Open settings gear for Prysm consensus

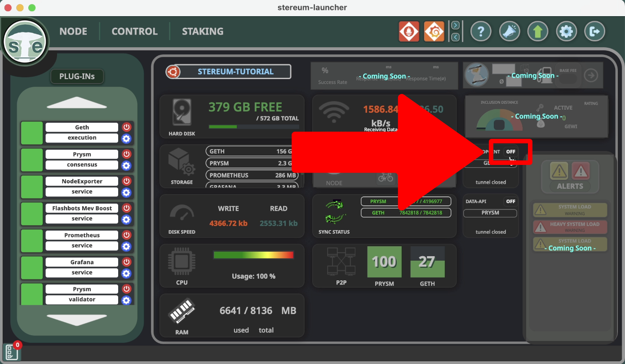pyautogui.click(x=126, y=165)
